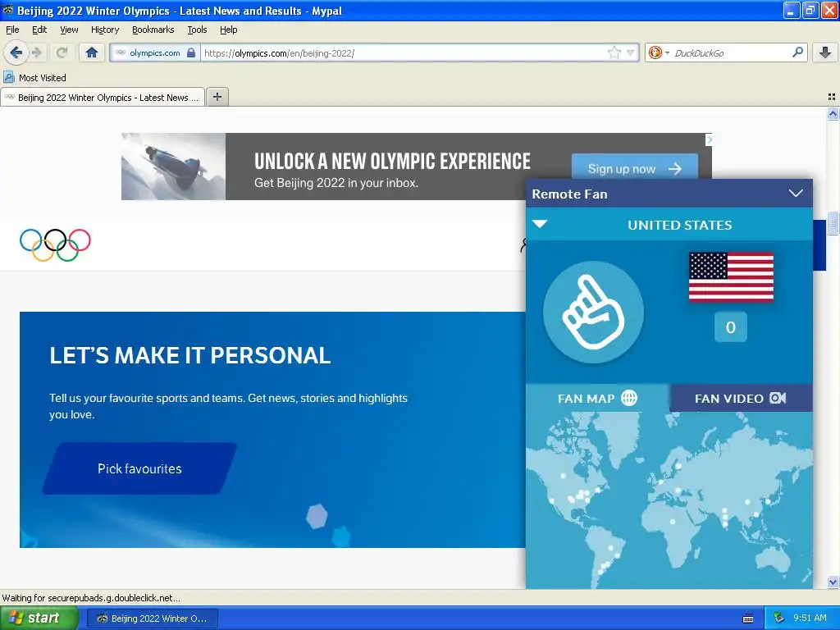The height and width of the screenshot is (630, 840).
Task: Click the page scrollbar down arrow
Action: point(833,582)
